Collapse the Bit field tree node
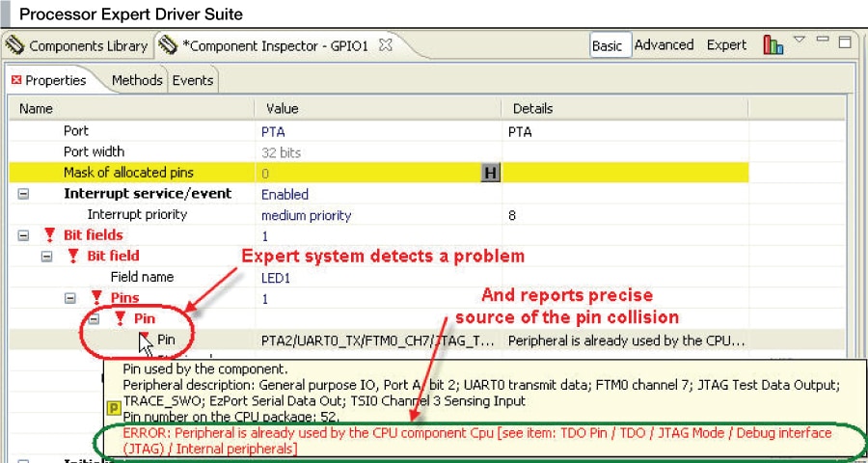The height and width of the screenshot is (463, 868). [46, 256]
